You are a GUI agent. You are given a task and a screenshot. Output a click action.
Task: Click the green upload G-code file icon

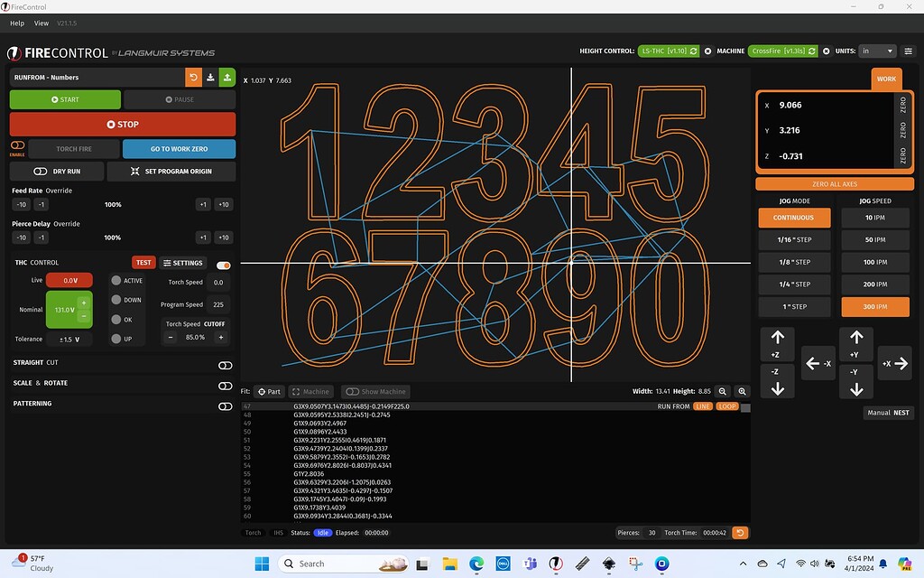point(227,78)
